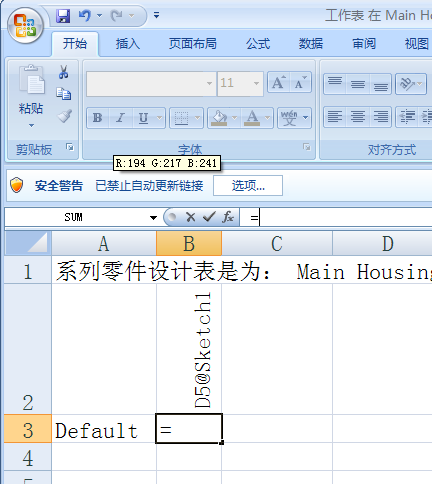
Task: Confirm formula with the checkmark icon
Action: coord(209,217)
